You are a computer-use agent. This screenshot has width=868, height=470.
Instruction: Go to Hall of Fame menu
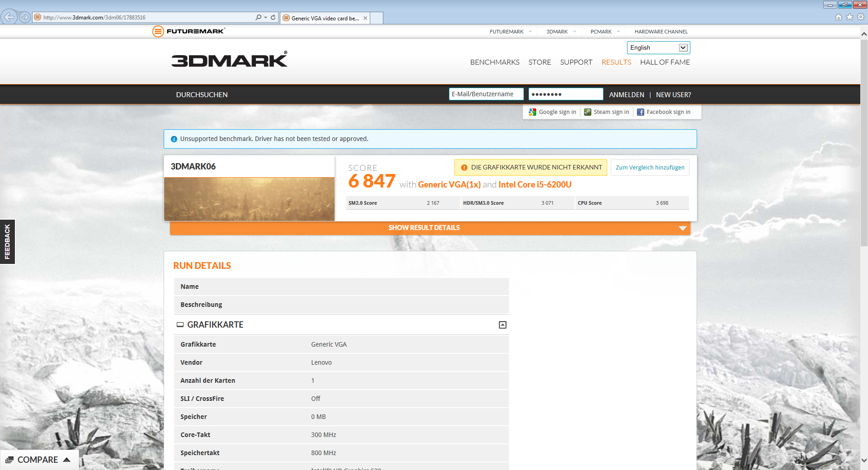tap(665, 62)
